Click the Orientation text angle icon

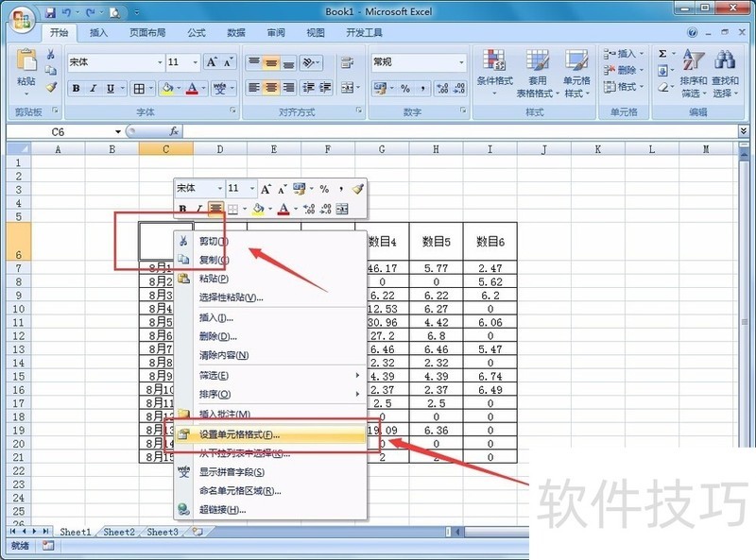[309, 62]
